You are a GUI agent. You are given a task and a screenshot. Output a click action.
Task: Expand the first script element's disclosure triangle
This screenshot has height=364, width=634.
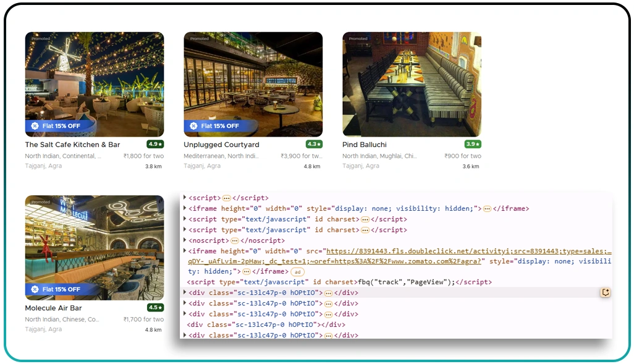(185, 198)
